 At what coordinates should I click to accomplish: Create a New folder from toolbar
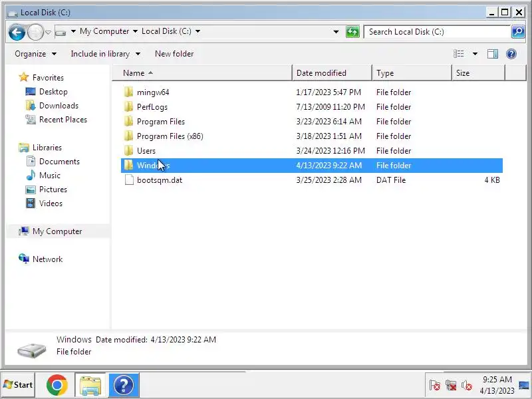tap(174, 54)
